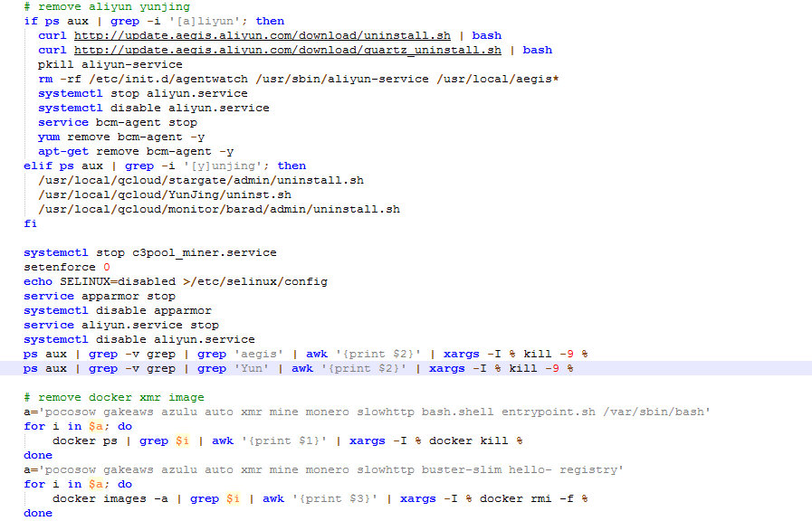Image resolution: width=812 pixels, height=521 pixels.
Task: Click the 'docker images -a' line
Action: pos(320,499)
